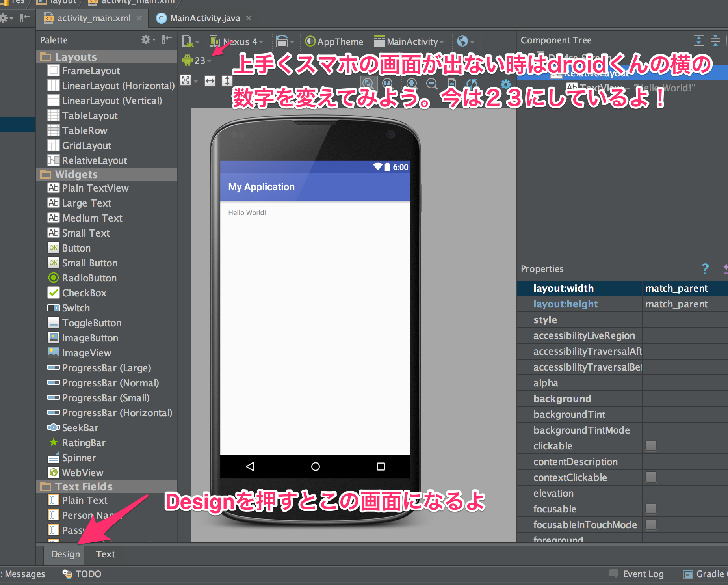Click Component Tree collapse all icon
Image resolution: width=728 pixels, height=585 pixels.
715,40
